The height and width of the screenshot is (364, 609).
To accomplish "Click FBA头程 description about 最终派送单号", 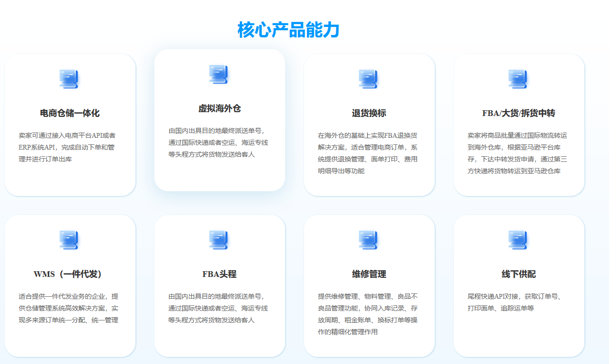I will 218,308.
